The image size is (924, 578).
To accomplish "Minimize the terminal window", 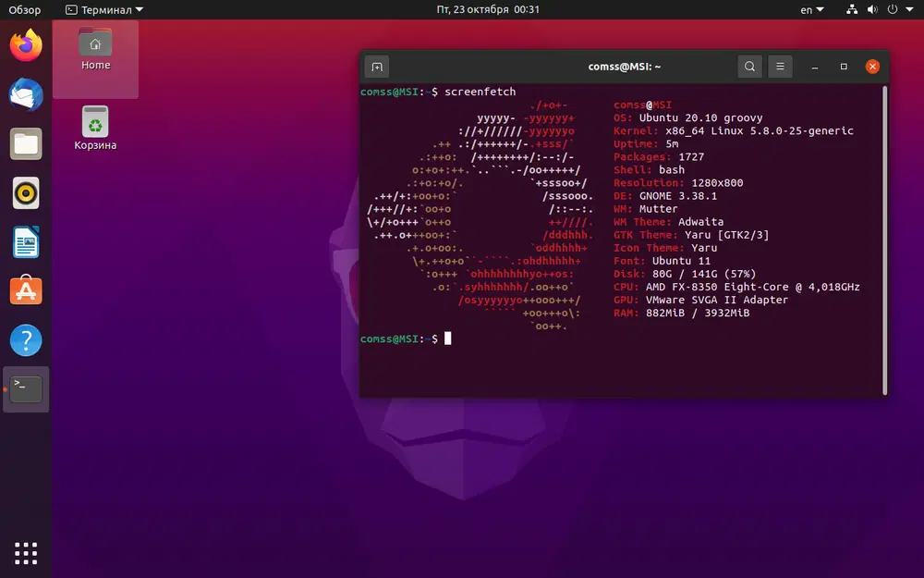I will [815, 67].
